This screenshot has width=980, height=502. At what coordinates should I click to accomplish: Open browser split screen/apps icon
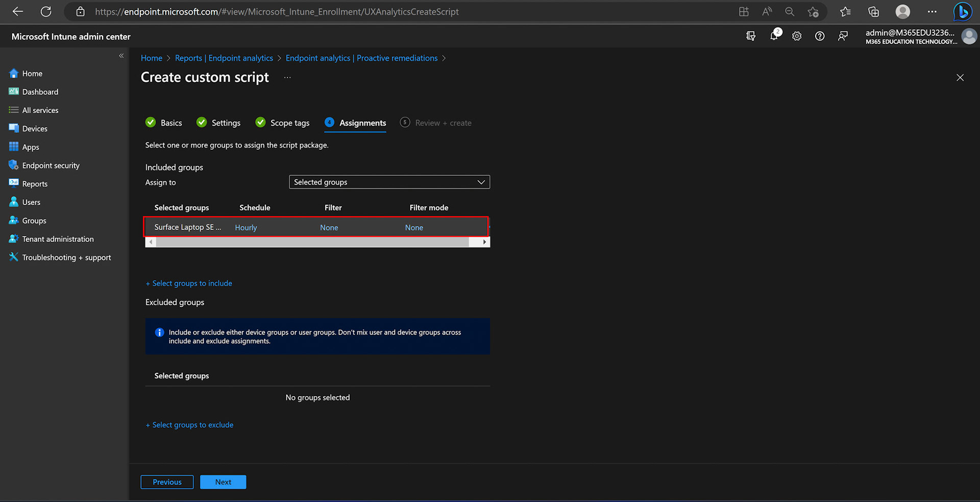point(744,11)
